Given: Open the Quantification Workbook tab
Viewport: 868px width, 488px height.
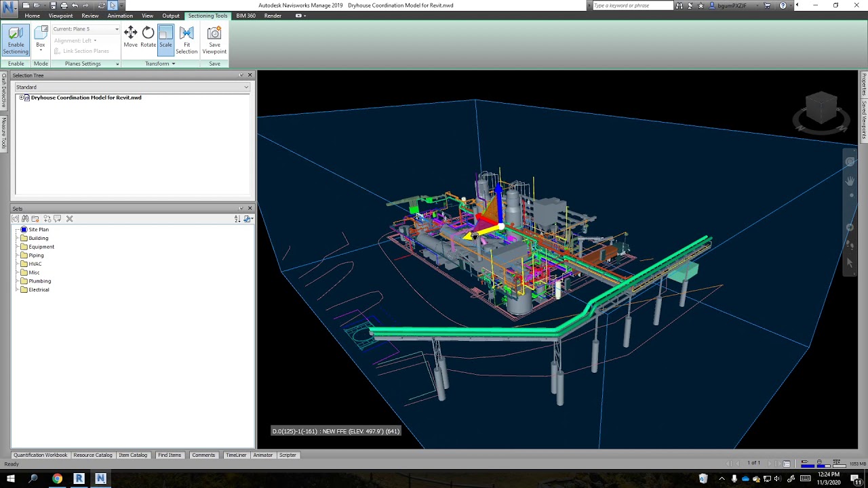Looking at the screenshot, I should click(40, 455).
